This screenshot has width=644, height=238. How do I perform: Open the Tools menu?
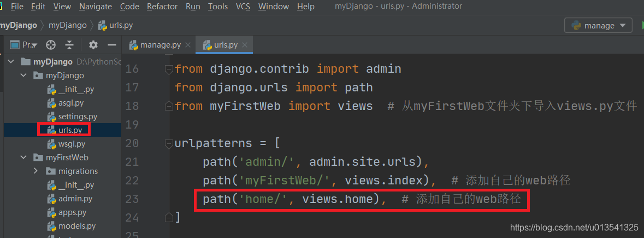pyautogui.click(x=218, y=7)
